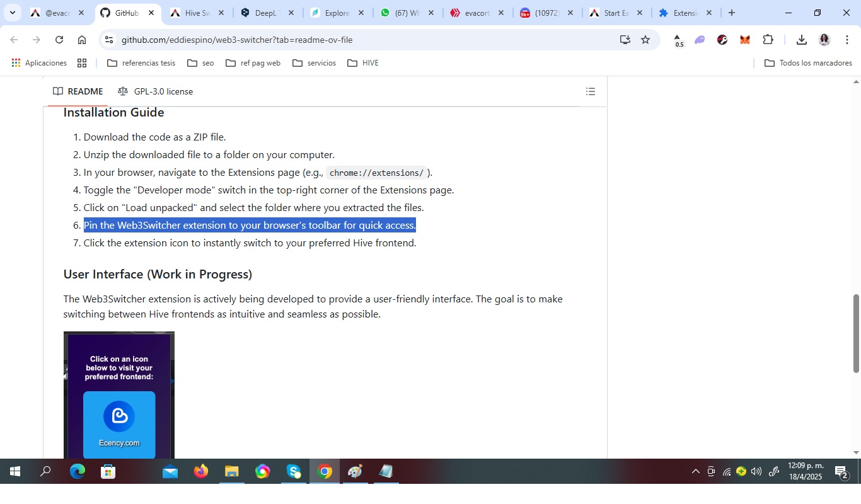The image size is (861, 504).
Task: Click the Load unpacked step text
Action: tap(253, 207)
